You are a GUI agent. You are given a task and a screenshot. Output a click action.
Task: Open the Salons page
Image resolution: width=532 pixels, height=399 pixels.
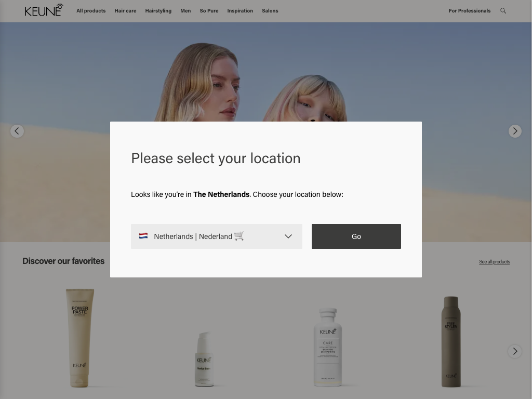pyautogui.click(x=270, y=11)
